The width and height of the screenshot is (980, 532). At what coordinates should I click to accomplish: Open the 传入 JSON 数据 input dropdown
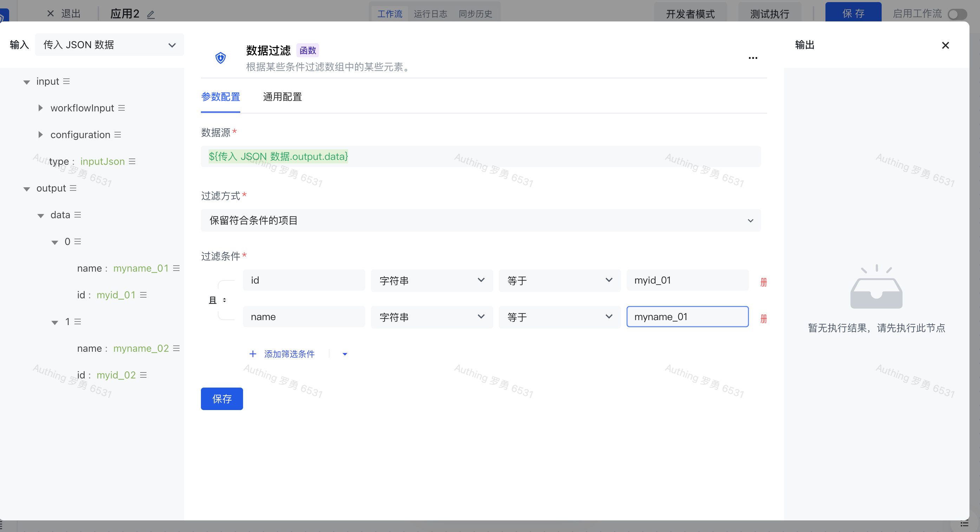pyautogui.click(x=109, y=45)
